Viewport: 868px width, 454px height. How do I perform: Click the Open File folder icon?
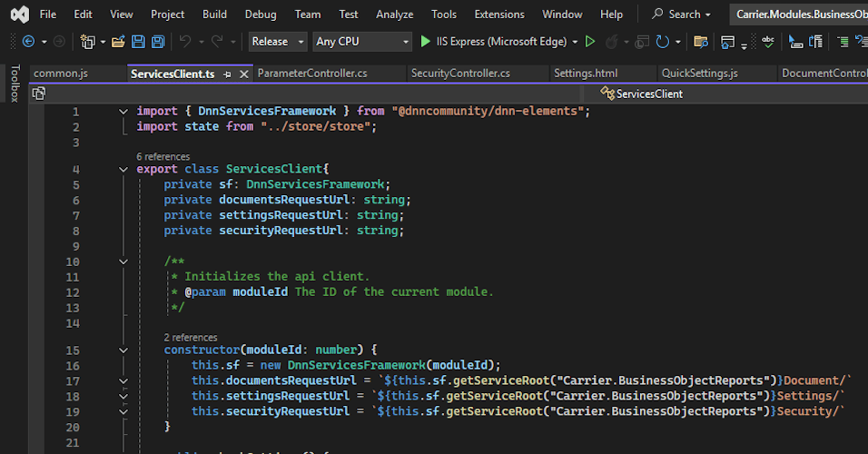click(x=118, y=42)
